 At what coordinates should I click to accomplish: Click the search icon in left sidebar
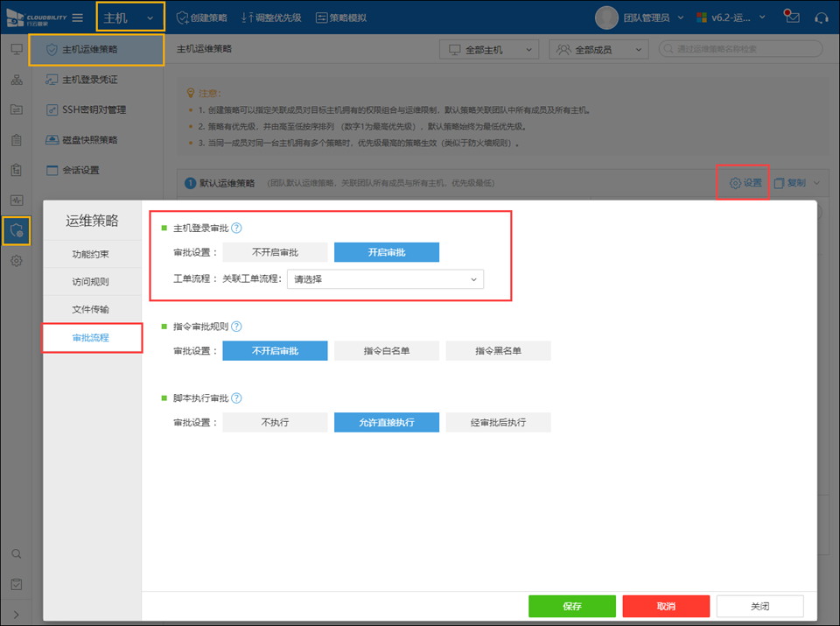click(16, 554)
